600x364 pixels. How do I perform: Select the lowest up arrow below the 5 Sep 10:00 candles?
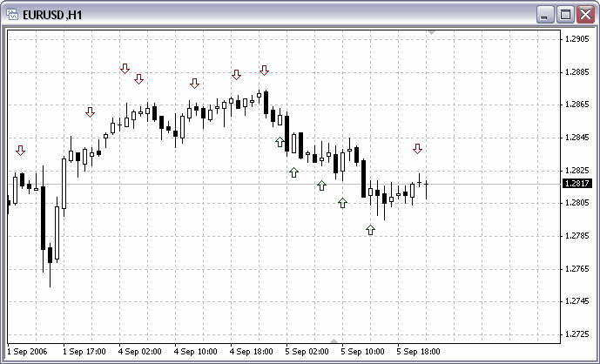coord(370,230)
